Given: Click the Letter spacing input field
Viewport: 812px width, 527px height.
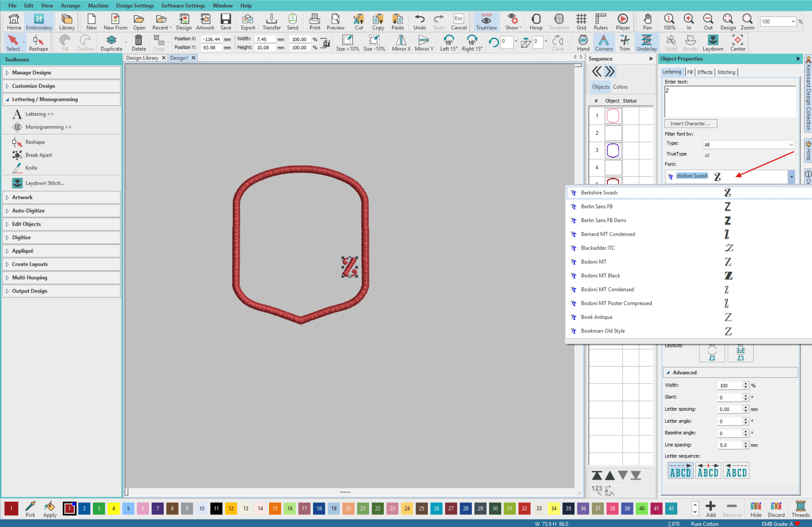Looking at the screenshot, I should (729, 409).
